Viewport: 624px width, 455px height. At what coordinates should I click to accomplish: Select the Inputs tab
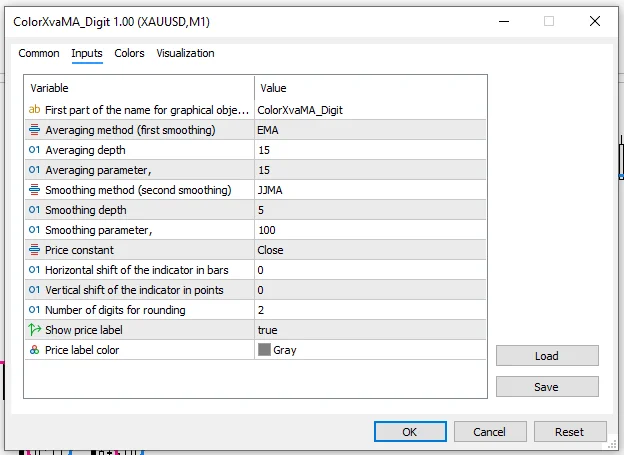[87, 53]
